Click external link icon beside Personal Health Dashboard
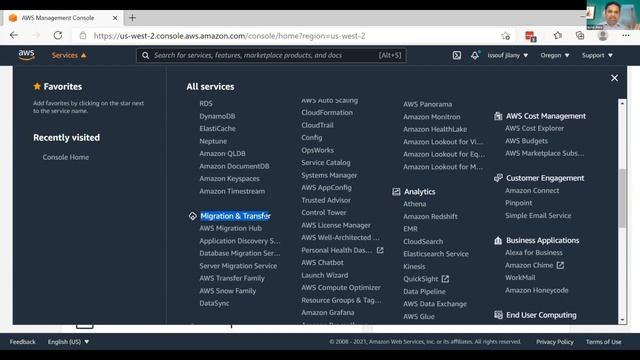This screenshot has width=640, height=360. (380, 250)
